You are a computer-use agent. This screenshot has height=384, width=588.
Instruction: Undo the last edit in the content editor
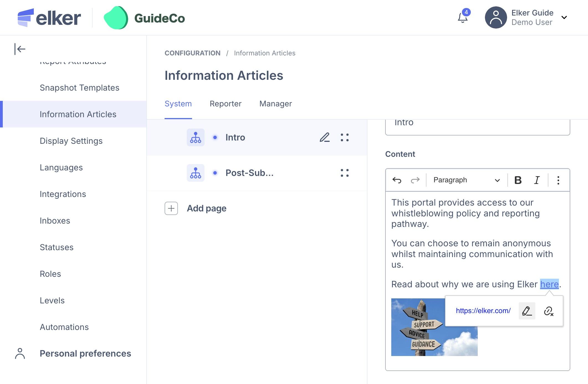point(397,180)
